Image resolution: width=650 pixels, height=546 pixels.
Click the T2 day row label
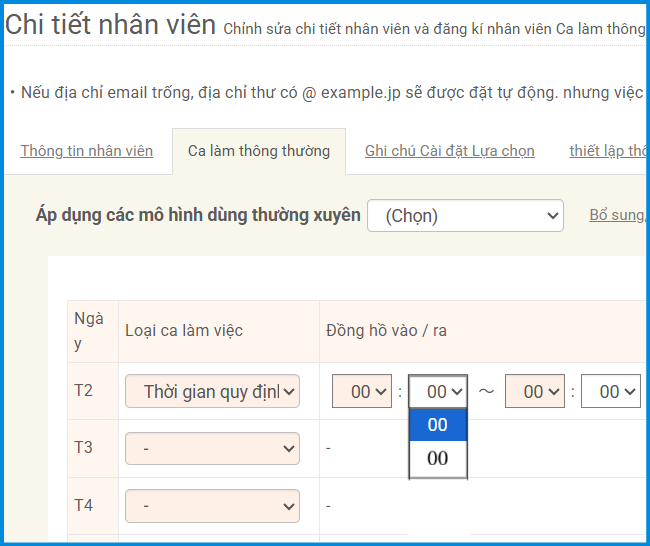click(83, 390)
